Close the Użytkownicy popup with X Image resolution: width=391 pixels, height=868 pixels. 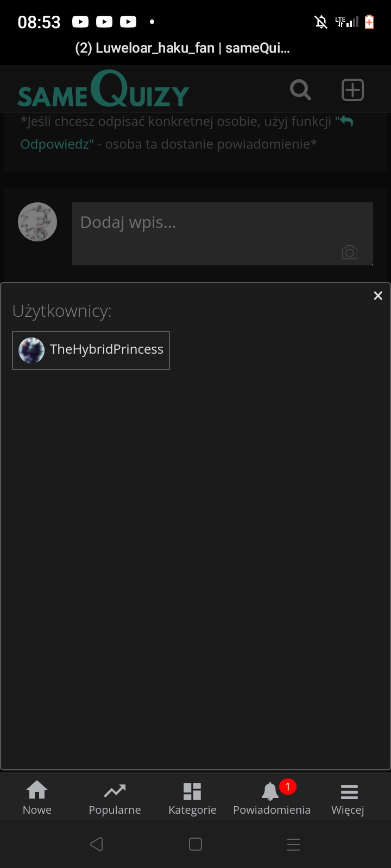[x=378, y=296]
